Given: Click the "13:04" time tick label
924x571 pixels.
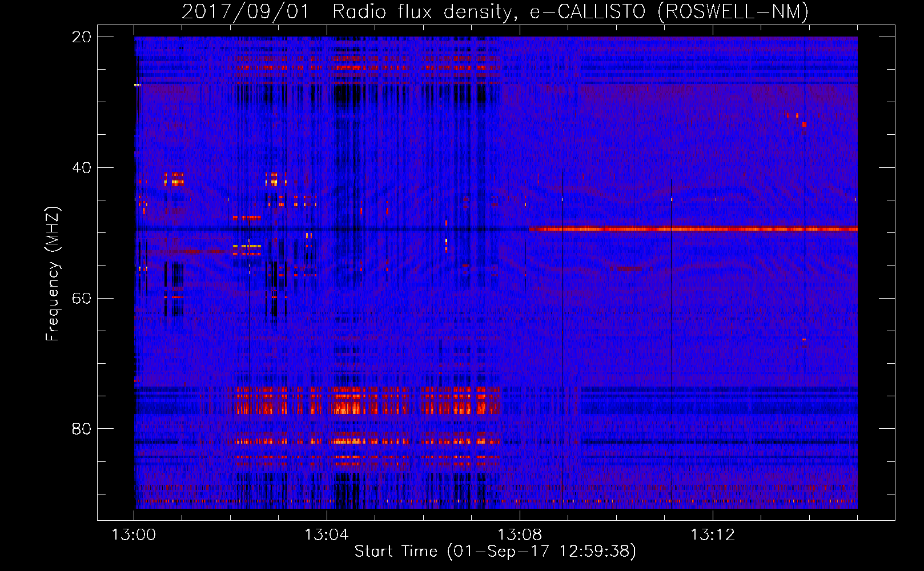Looking at the screenshot, I should click(326, 535).
